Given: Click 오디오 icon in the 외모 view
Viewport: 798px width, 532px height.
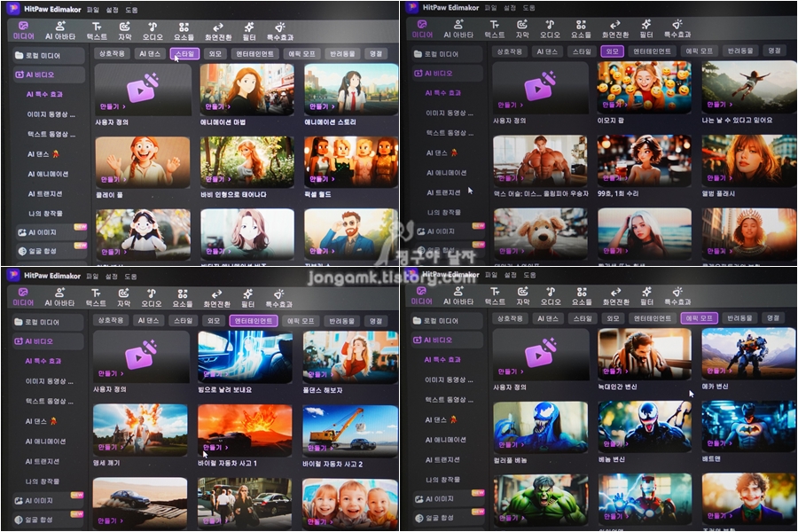Looking at the screenshot, I should pos(550,29).
